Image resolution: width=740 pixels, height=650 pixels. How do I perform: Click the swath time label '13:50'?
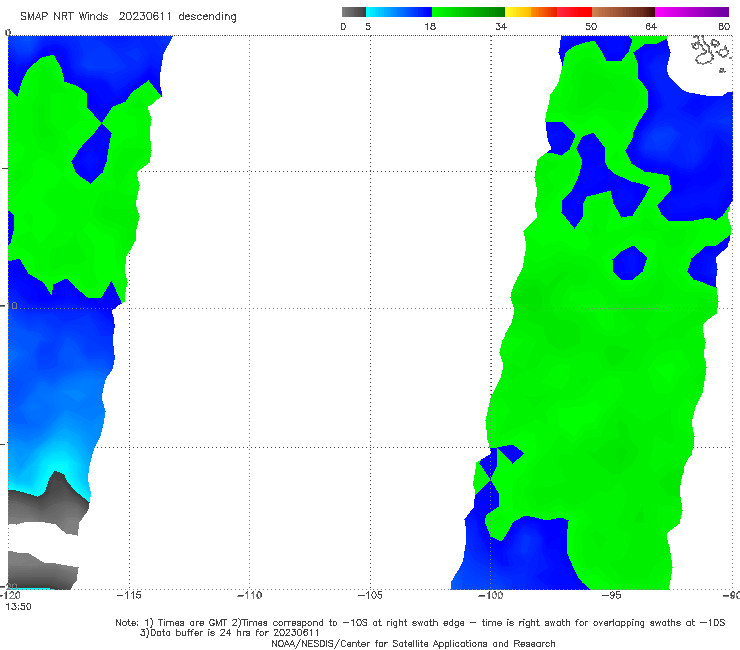point(18,607)
